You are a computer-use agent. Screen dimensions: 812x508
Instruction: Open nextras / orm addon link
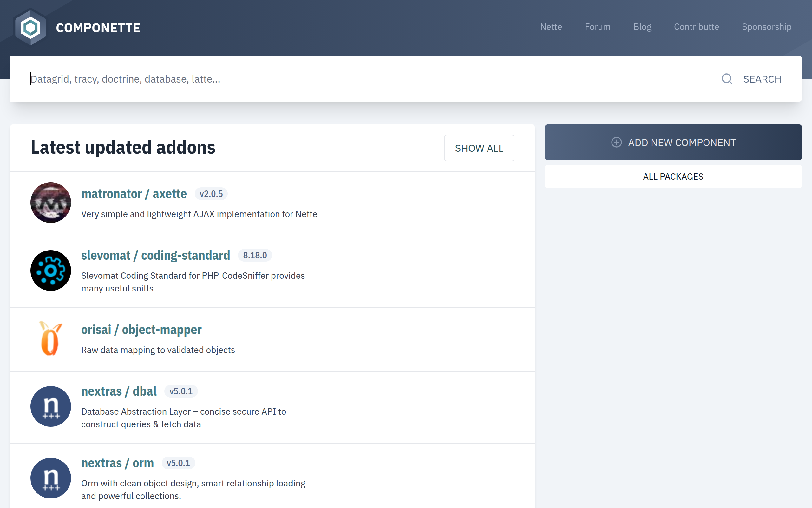point(117,463)
